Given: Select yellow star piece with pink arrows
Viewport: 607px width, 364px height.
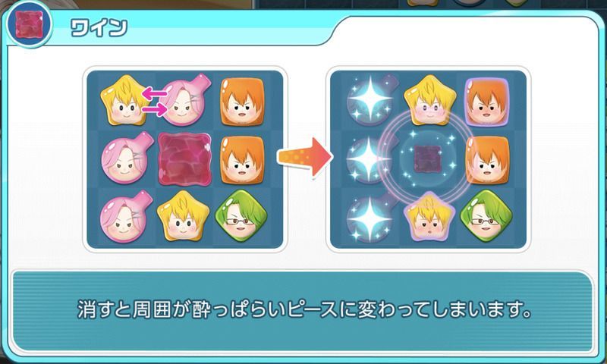Looking at the screenshot, I should pos(124,100).
